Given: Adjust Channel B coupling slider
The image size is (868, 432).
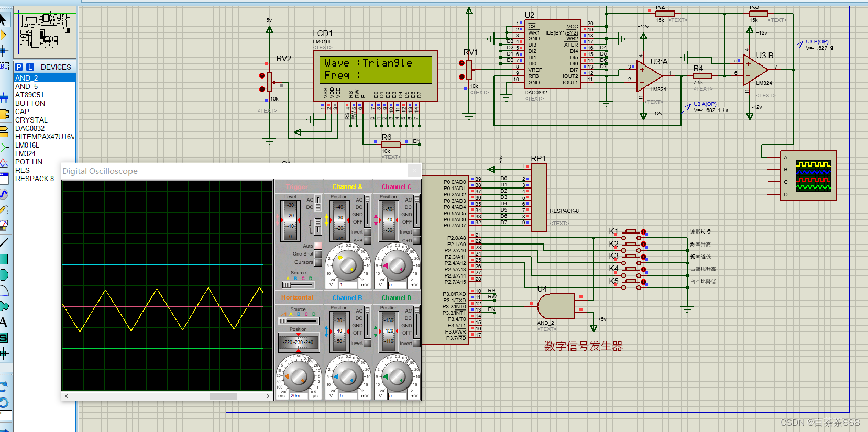Looking at the screenshot, I should pos(367,322).
